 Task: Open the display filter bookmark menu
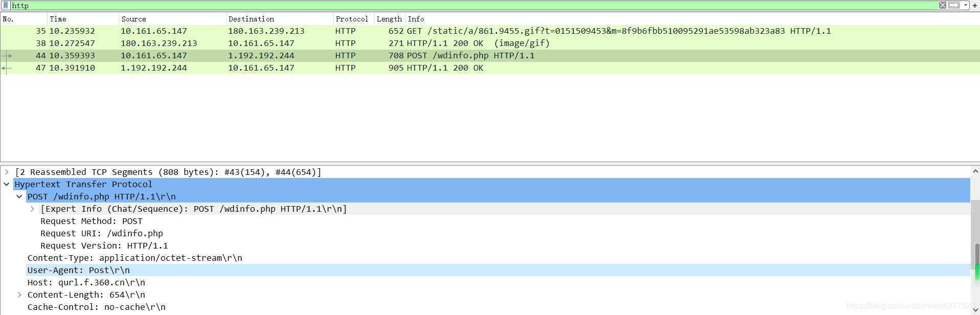point(6,5)
